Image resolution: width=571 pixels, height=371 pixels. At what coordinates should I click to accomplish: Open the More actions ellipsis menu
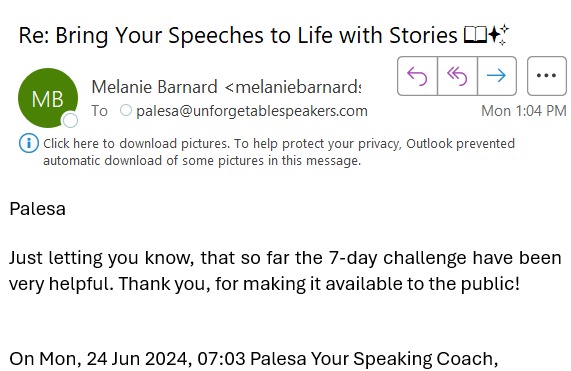(x=547, y=76)
